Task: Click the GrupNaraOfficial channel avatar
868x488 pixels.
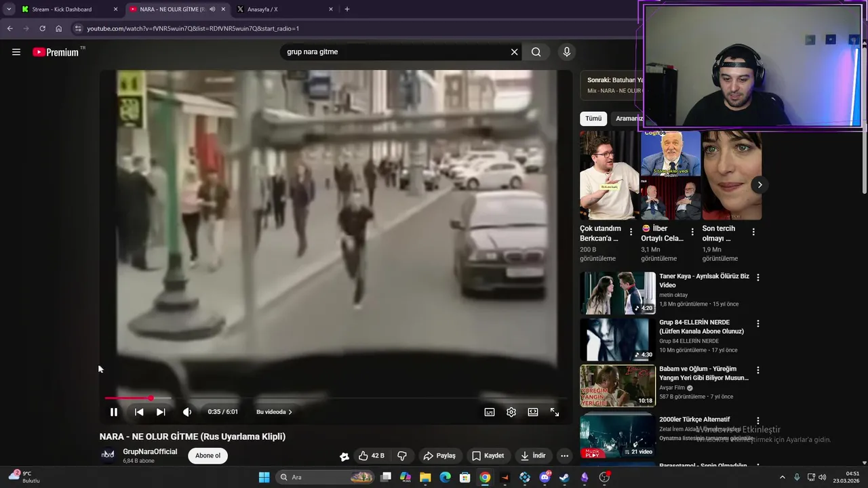Action: pyautogui.click(x=108, y=455)
